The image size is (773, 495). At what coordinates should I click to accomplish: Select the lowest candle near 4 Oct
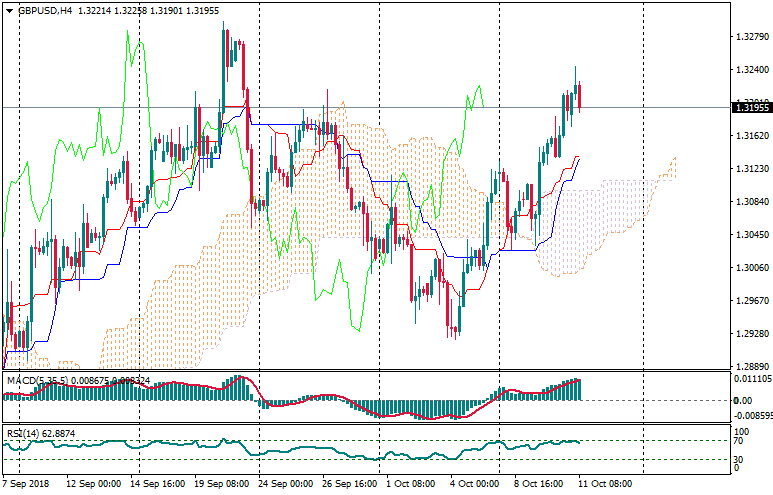[x=455, y=332]
